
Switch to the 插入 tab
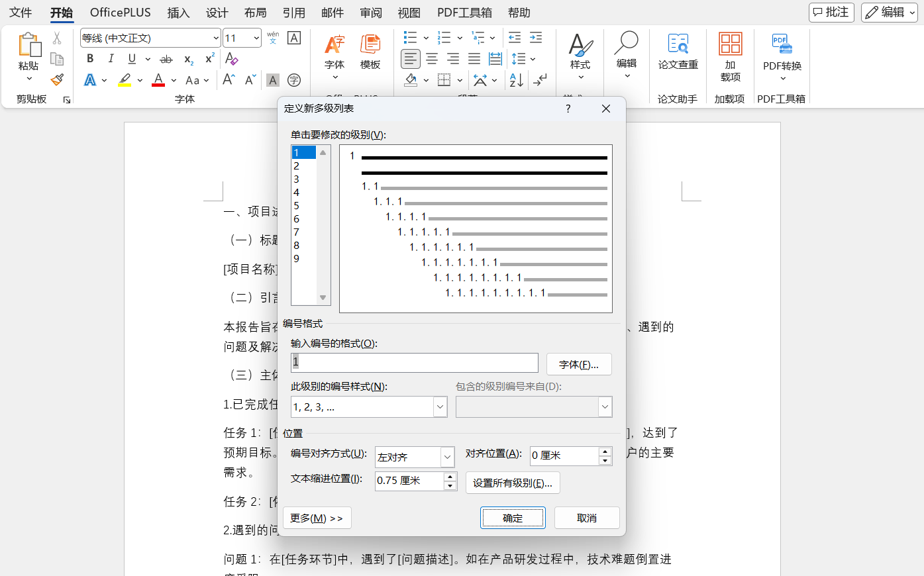178,13
